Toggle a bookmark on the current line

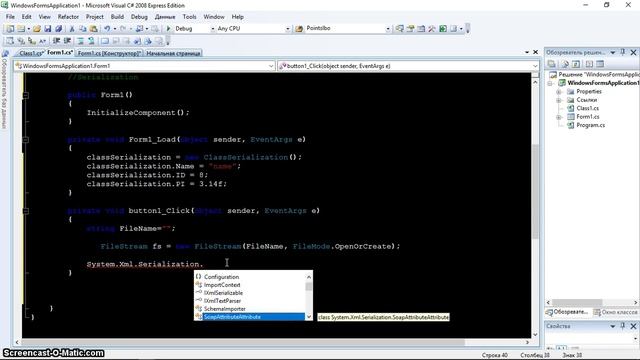click(105, 41)
